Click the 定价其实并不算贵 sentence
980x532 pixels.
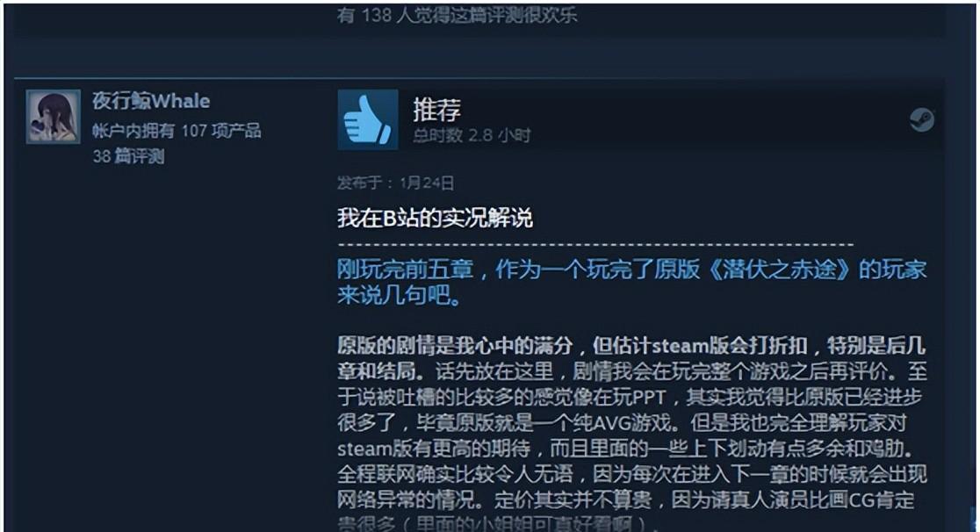573,500
